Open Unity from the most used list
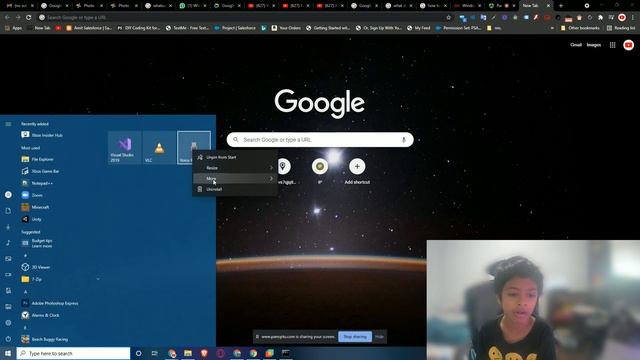Viewport: 640px width, 360px height. tap(31, 219)
